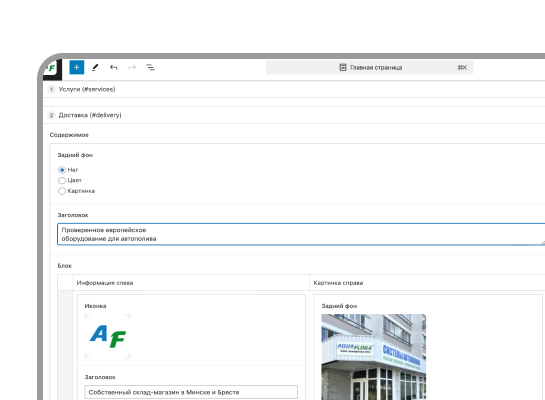Click the Собственный склад-магазин title input
545x400 pixels.
[191, 392]
